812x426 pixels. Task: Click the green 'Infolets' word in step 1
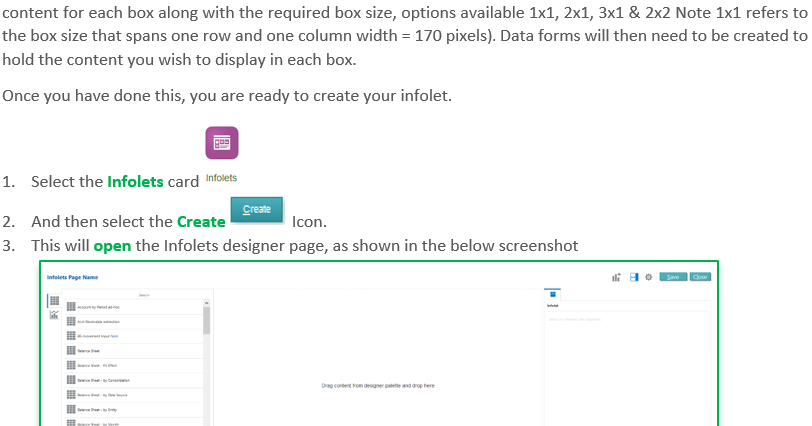point(135,182)
